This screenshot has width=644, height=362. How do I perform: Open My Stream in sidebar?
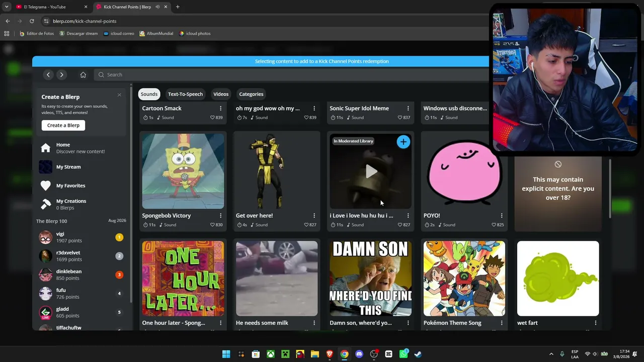click(80, 167)
